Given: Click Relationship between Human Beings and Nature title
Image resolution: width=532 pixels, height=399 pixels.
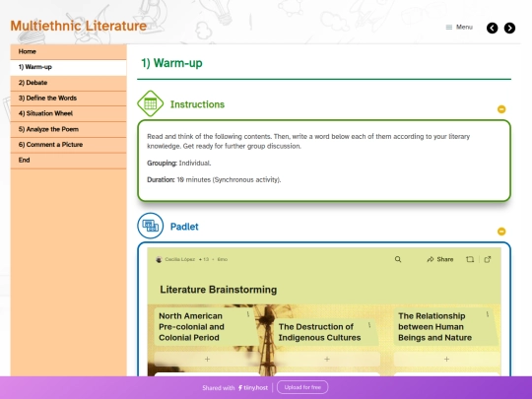Looking at the screenshot, I should 434,327.
